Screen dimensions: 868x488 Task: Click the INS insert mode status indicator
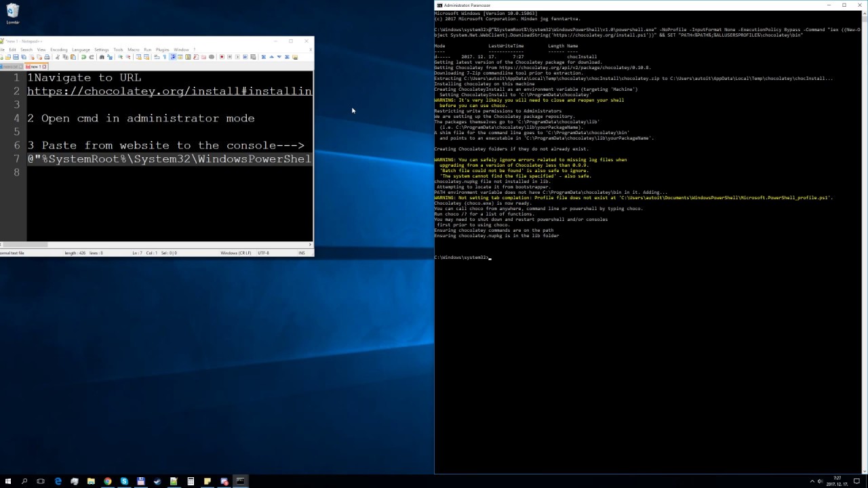coord(302,253)
